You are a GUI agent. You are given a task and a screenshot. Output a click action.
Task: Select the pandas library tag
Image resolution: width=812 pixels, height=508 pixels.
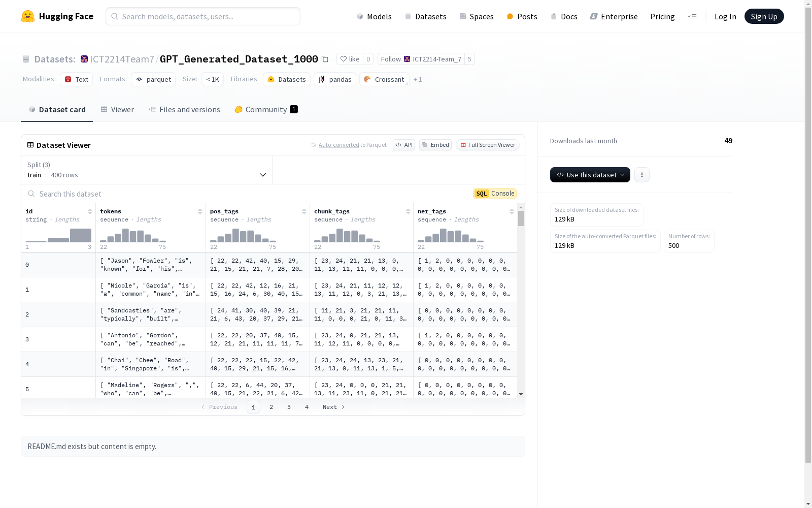[335, 79]
